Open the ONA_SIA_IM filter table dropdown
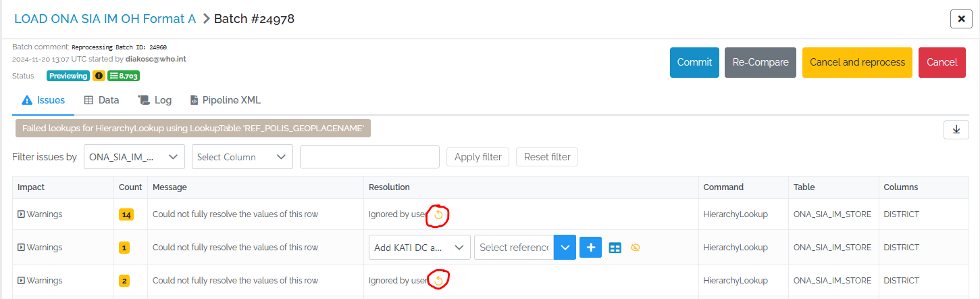Image resolution: width=980 pixels, height=299 pixels. click(x=134, y=157)
